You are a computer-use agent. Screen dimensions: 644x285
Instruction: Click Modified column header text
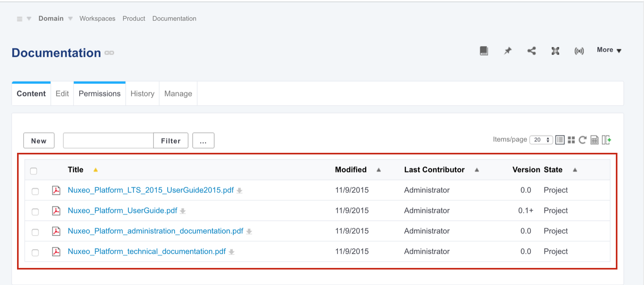pos(351,170)
